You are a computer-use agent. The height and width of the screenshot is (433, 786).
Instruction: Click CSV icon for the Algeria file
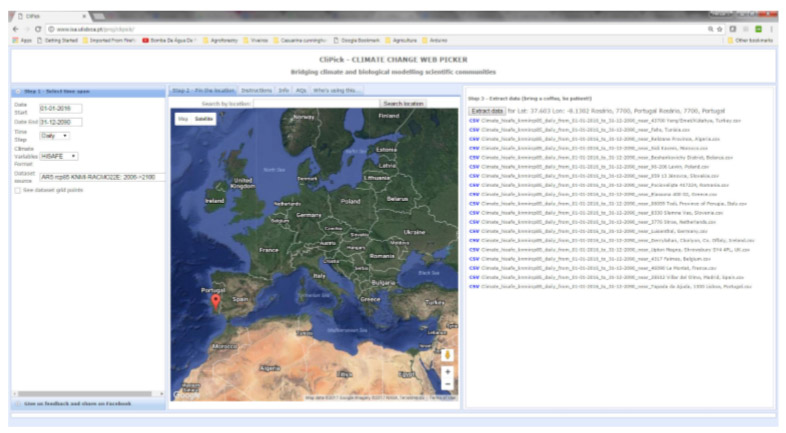474,139
